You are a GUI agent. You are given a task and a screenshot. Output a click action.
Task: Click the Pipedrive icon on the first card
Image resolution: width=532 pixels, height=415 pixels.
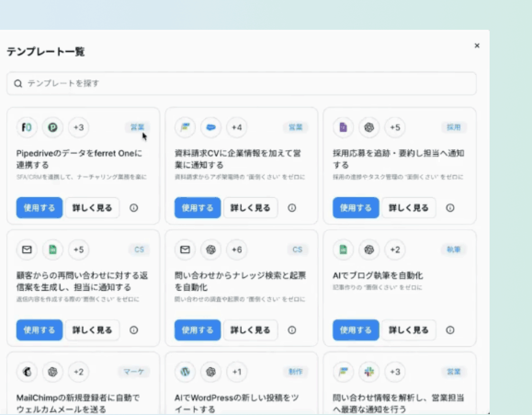click(x=53, y=128)
